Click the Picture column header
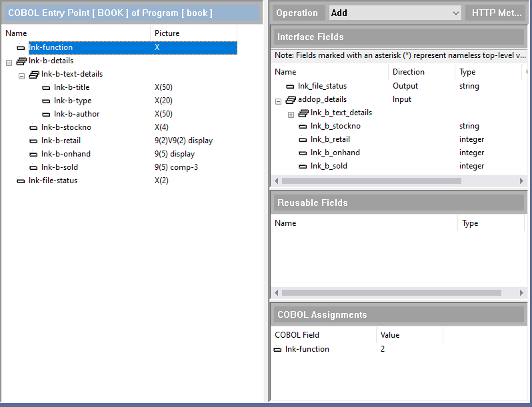532x407 pixels. coord(167,33)
